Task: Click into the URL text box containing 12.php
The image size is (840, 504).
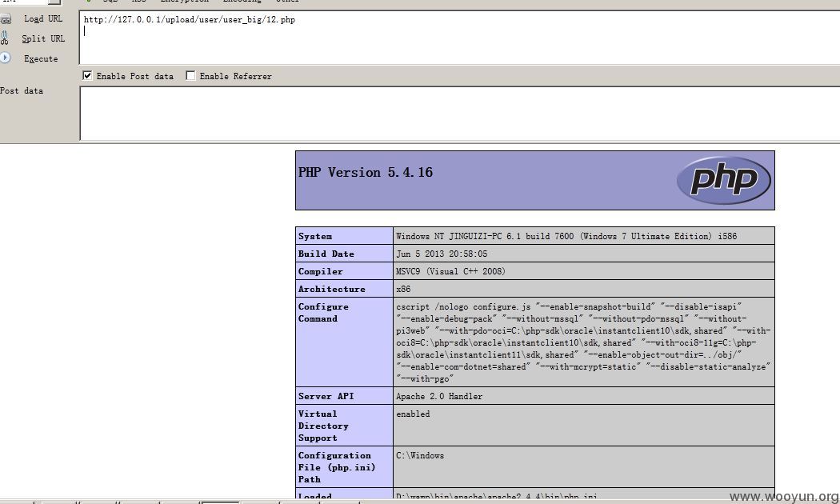Action: (x=459, y=38)
